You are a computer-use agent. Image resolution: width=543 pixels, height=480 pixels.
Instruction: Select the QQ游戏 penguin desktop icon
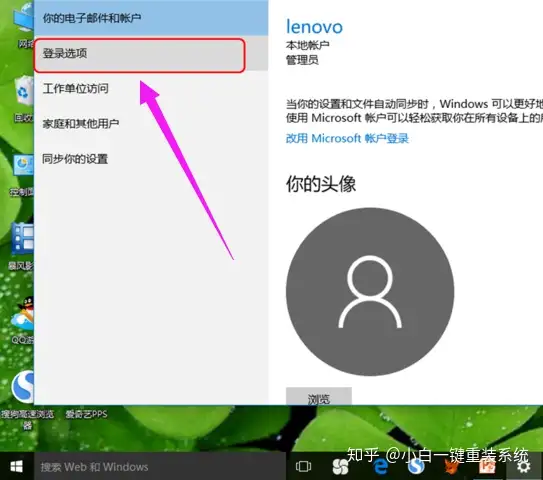point(22,320)
